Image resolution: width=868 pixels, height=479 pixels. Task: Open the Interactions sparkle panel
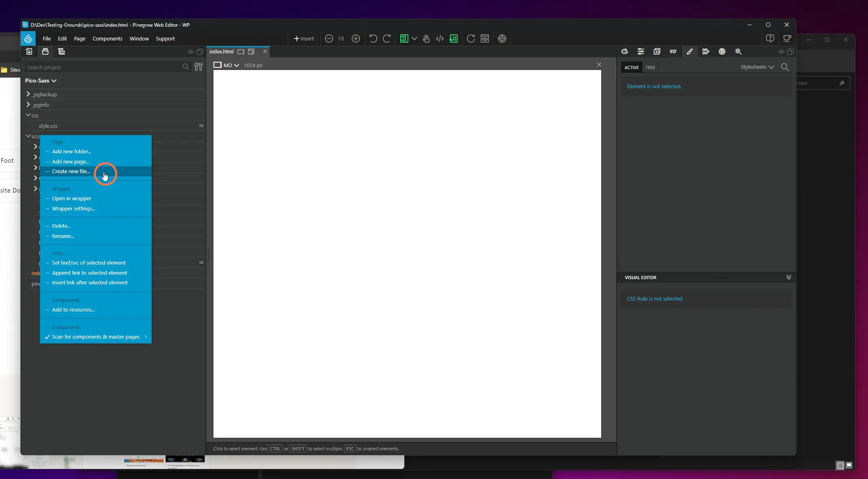[738, 51]
